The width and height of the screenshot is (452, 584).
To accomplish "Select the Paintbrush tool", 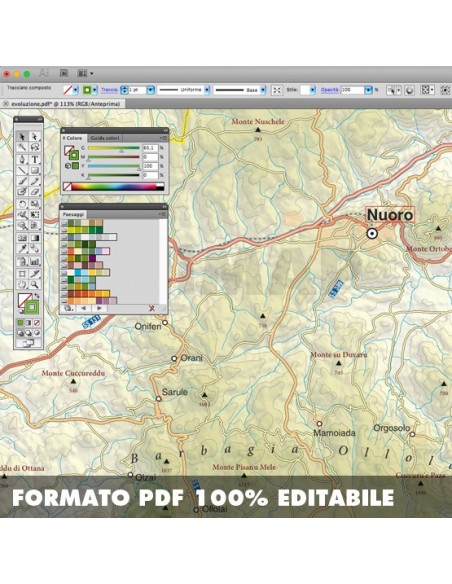I will tap(22, 181).
